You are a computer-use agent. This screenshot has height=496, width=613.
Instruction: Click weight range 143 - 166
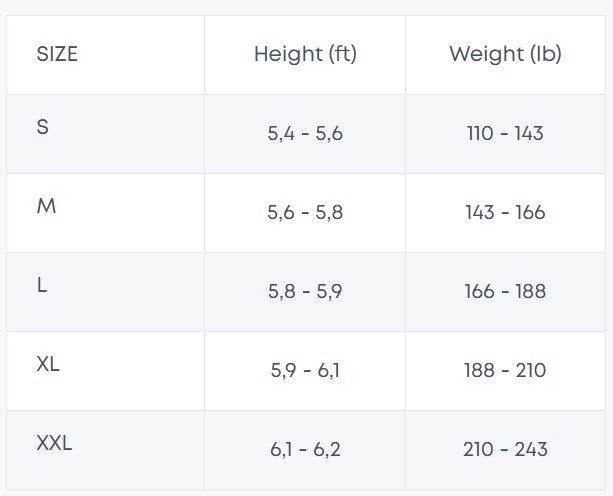(505, 212)
